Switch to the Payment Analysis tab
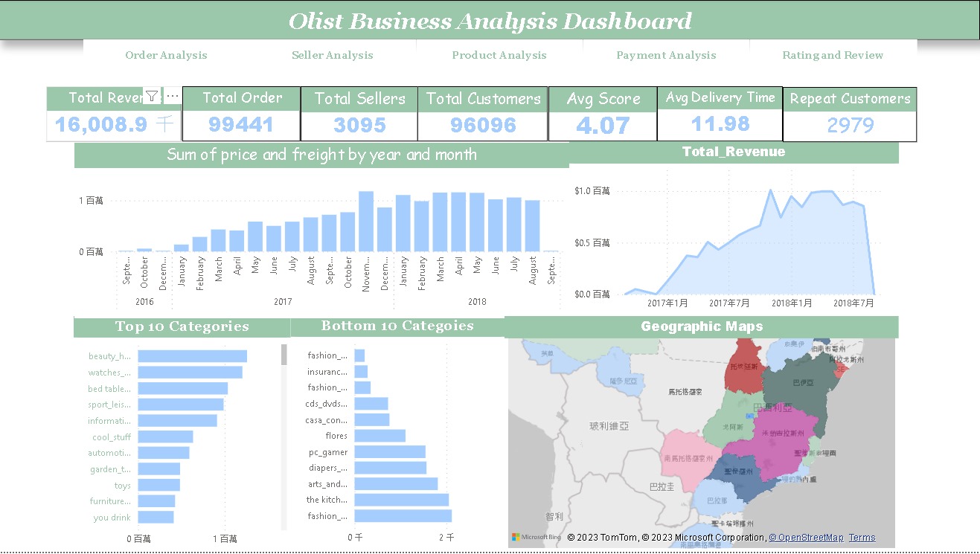980x554 pixels. [666, 54]
